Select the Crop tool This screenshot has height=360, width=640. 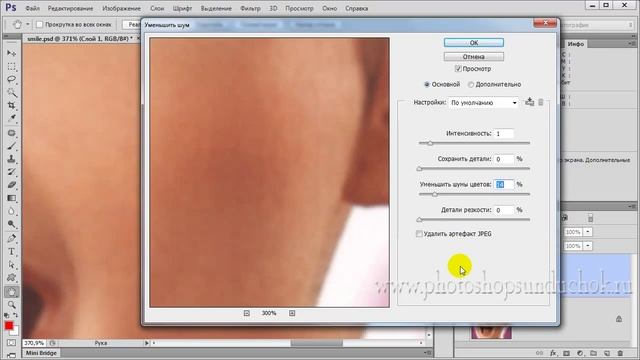click(11, 105)
